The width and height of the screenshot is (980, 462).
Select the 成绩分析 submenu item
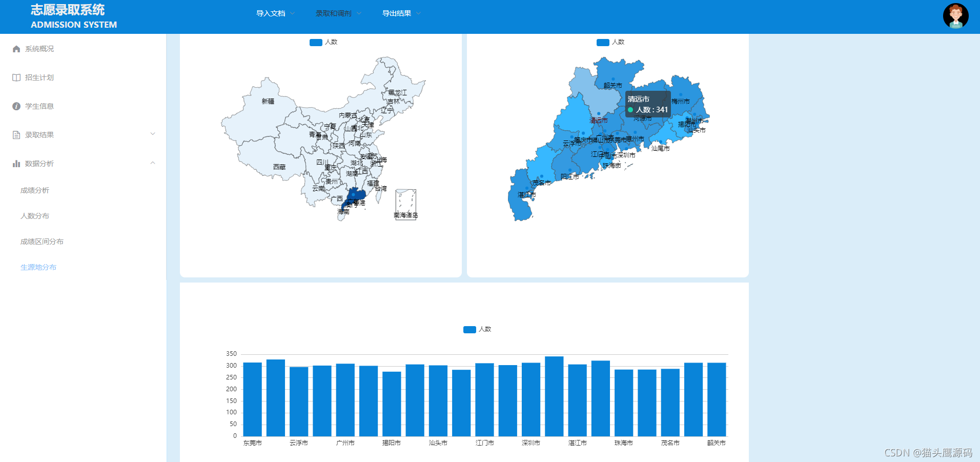(x=35, y=190)
